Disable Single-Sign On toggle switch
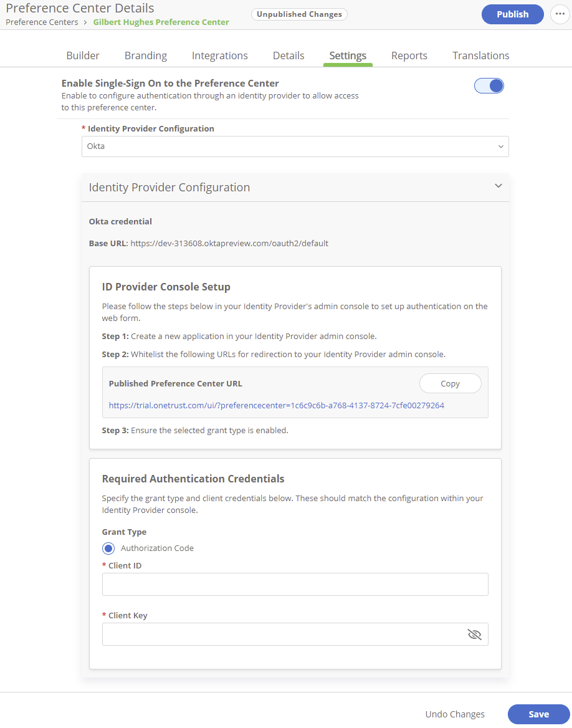Viewport: 572px width, 728px height. (x=489, y=86)
